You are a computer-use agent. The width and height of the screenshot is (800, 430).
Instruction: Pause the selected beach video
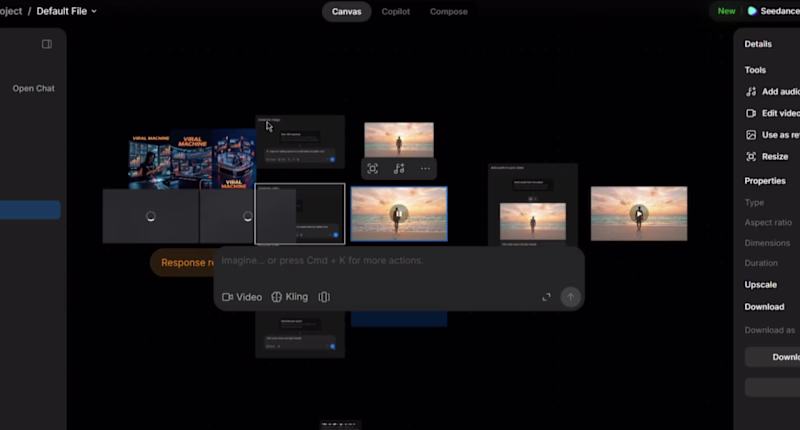click(399, 214)
